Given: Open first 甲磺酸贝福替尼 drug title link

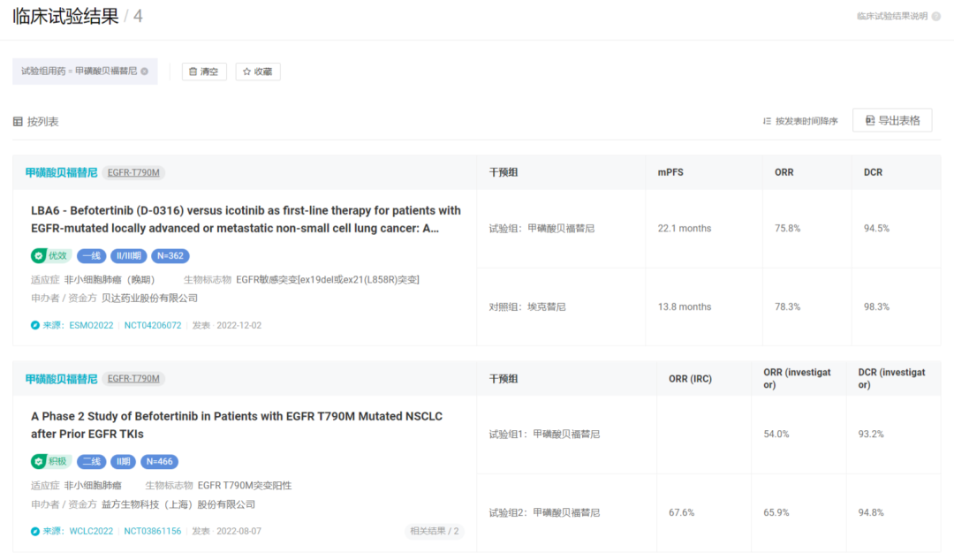Looking at the screenshot, I should [61, 172].
